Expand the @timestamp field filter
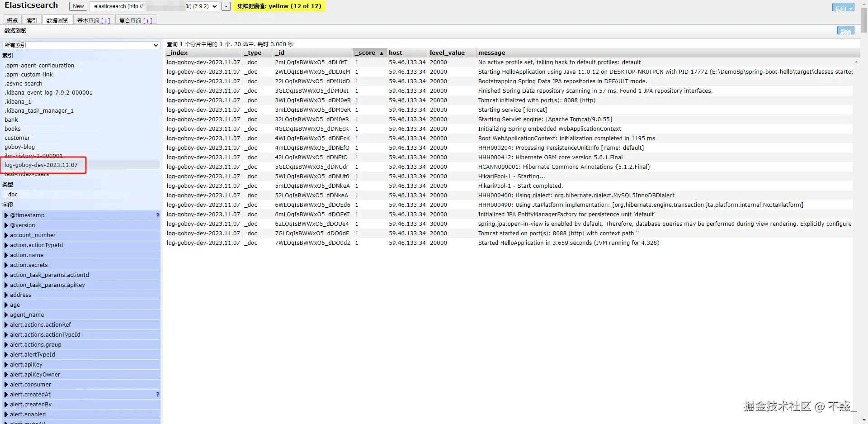This screenshot has width=868, height=424. click(81, 215)
